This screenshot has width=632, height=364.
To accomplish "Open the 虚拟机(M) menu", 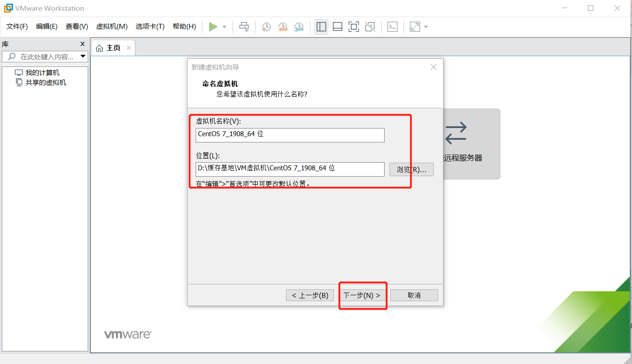I will click(x=112, y=27).
